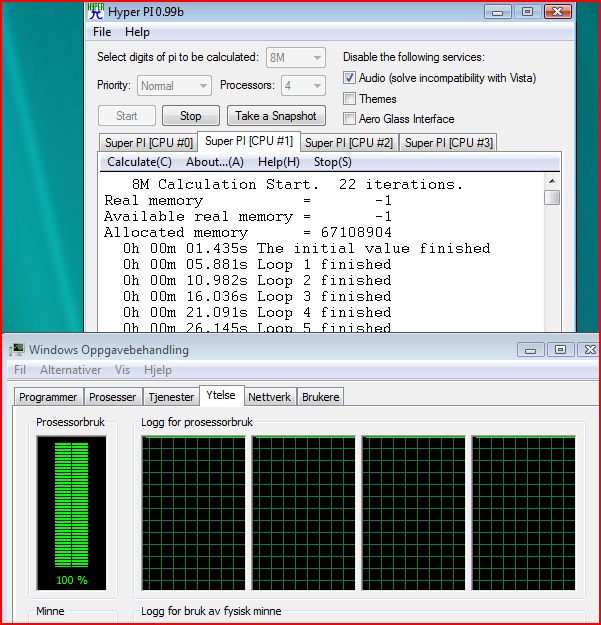Click the Hyper PI app icon in title bar
The width and height of the screenshot is (601, 625).
tap(96, 11)
